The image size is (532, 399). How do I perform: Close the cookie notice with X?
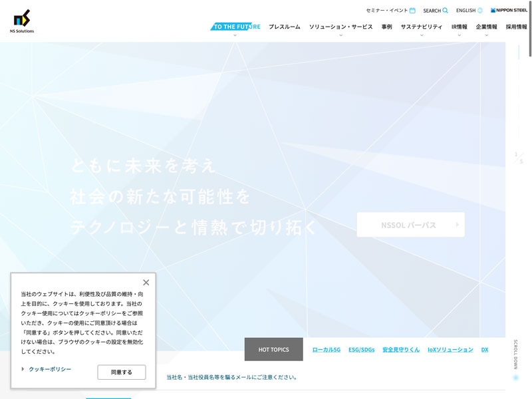[146, 283]
